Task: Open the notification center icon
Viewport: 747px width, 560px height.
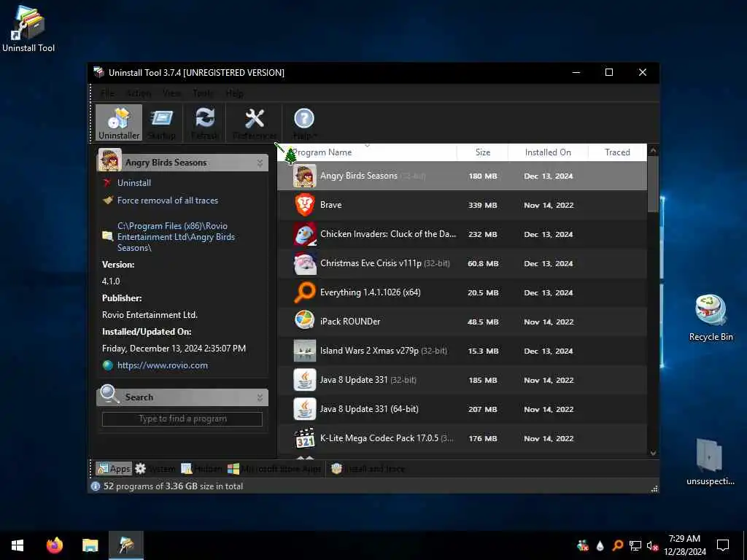Action: click(723, 545)
